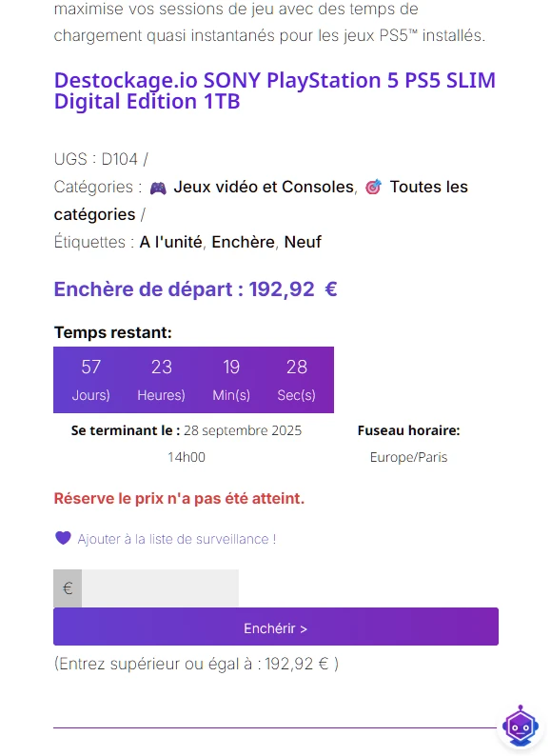This screenshot has height=756, width=551.
Task: Click the Heures countdown value
Action: (x=162, y=368)
